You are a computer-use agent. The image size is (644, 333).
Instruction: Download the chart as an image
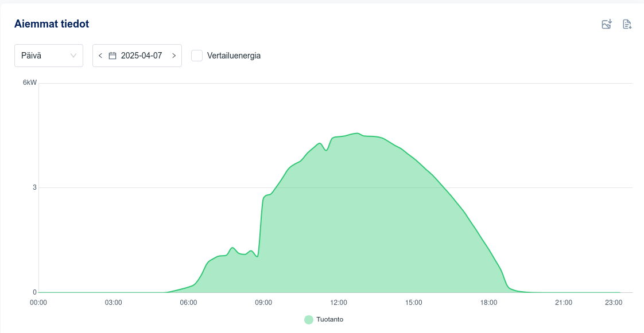point(607,24)
